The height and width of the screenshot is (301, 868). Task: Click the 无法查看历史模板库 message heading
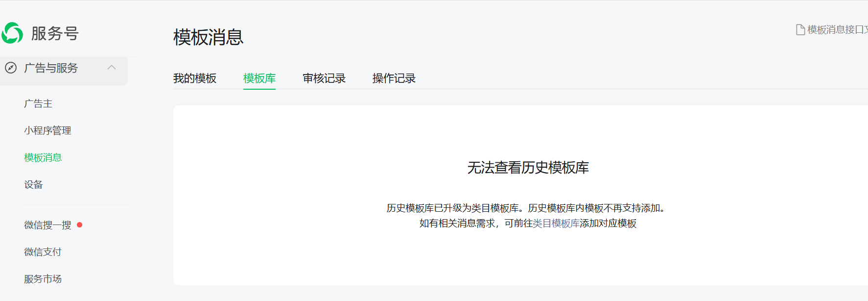[x=528, y=168]
